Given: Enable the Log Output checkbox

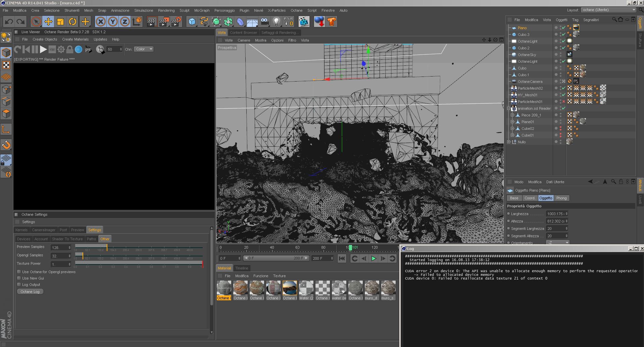Looking at the screenshot, I should click(19, 285).
